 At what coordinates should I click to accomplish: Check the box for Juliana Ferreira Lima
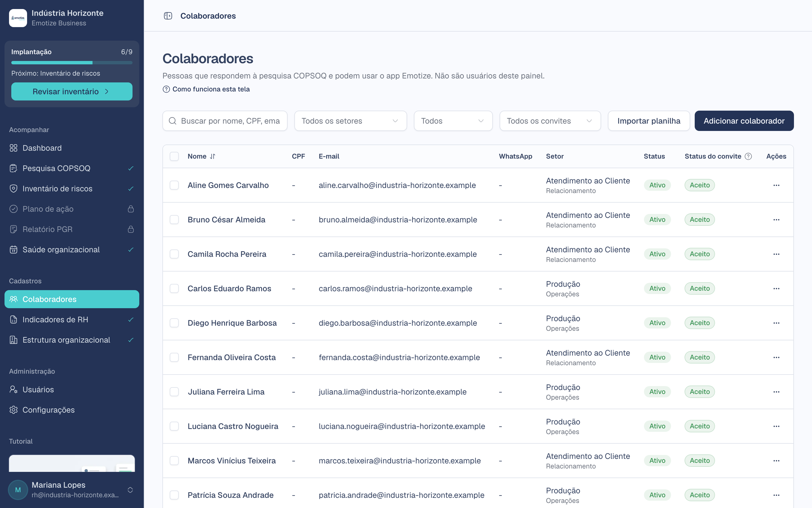click(x=174, y=392)
